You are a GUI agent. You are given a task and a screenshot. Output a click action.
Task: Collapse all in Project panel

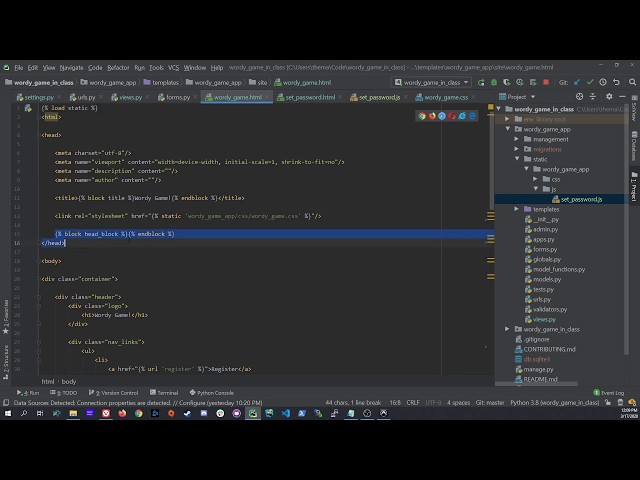point(593,97)
